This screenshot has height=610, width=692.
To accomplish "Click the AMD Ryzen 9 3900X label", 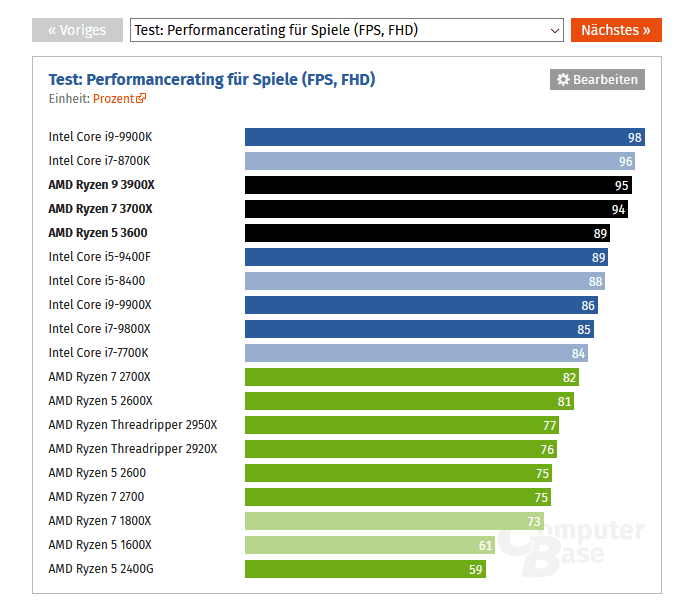I will point(102,185).
